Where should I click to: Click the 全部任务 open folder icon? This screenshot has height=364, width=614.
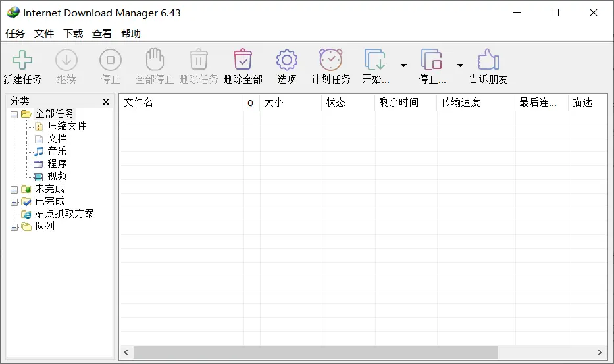26,114
